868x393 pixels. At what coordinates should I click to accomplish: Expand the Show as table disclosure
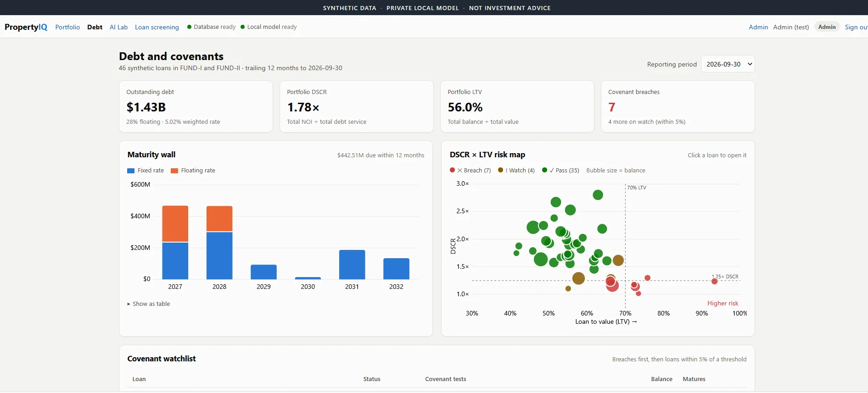149,304
